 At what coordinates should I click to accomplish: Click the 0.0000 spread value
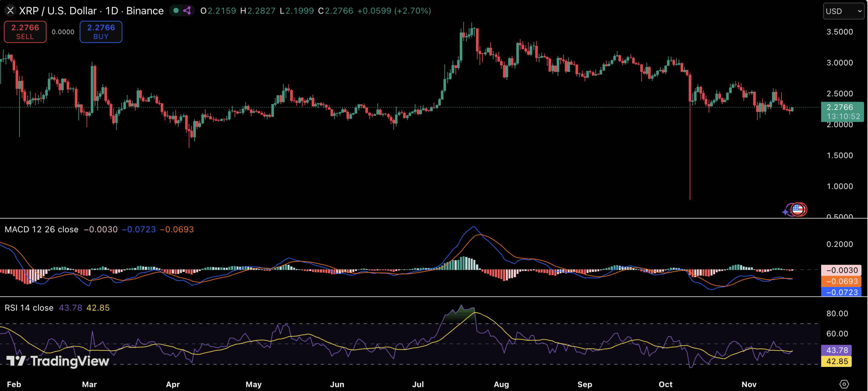point(63,32)
